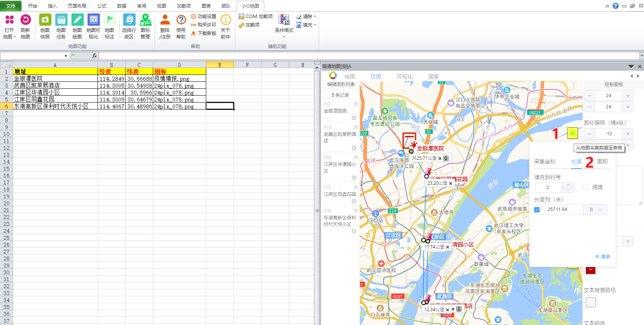Image resolution: width=644 pixels, height=325 pixels.
Task: Click the 填表 fill table link
Action: [x=603, y=257]
